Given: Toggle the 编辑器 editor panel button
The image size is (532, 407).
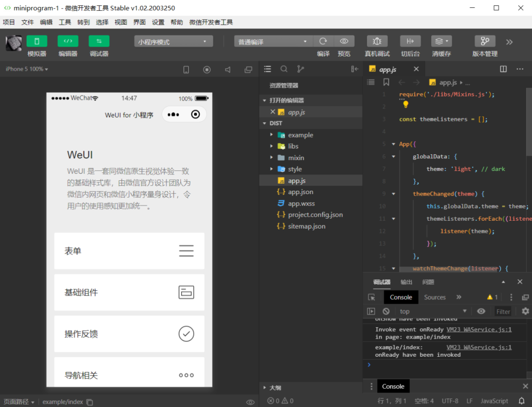Looking at the screenshot, I should click(68, 41).
